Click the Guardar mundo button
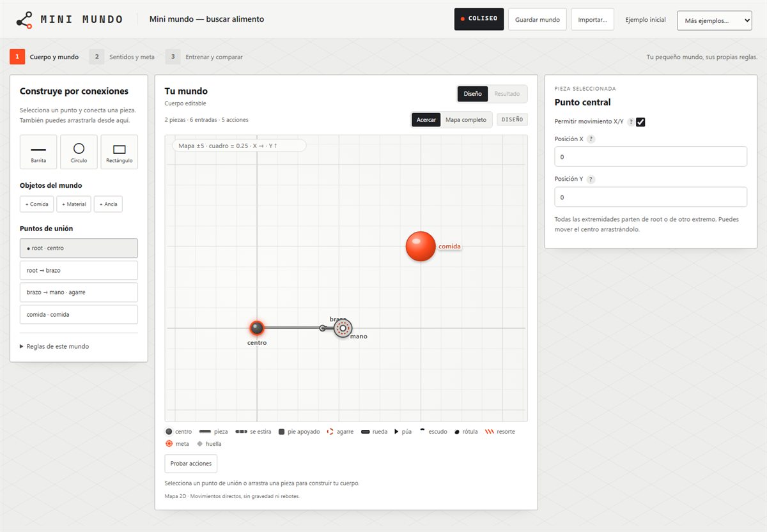767x532 pixels. click(538, 19)
